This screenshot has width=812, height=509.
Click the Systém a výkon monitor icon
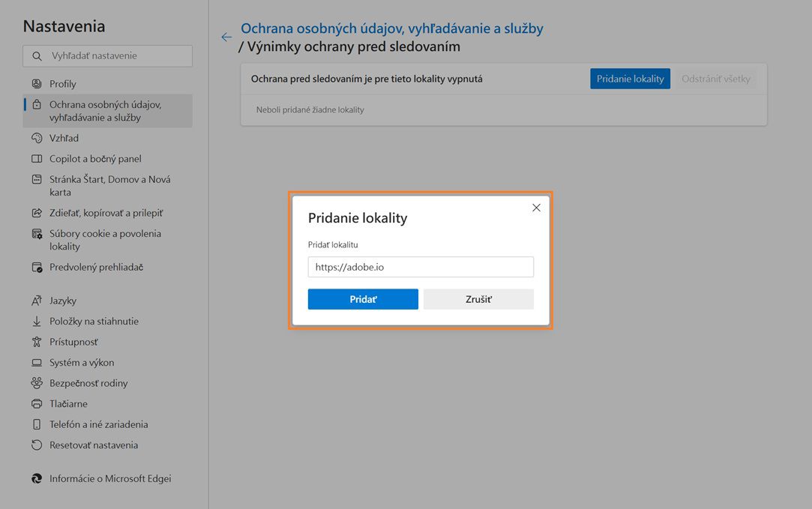click(x=35, y=362)
